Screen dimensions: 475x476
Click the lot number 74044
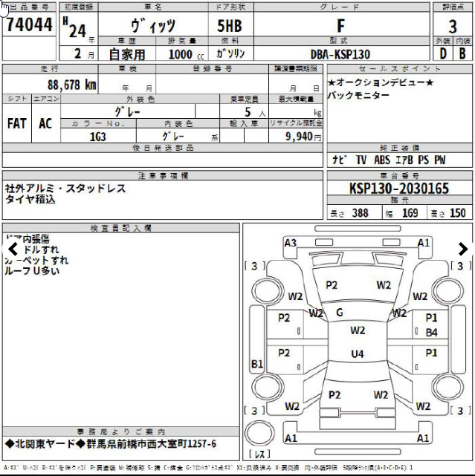(29, 25)
